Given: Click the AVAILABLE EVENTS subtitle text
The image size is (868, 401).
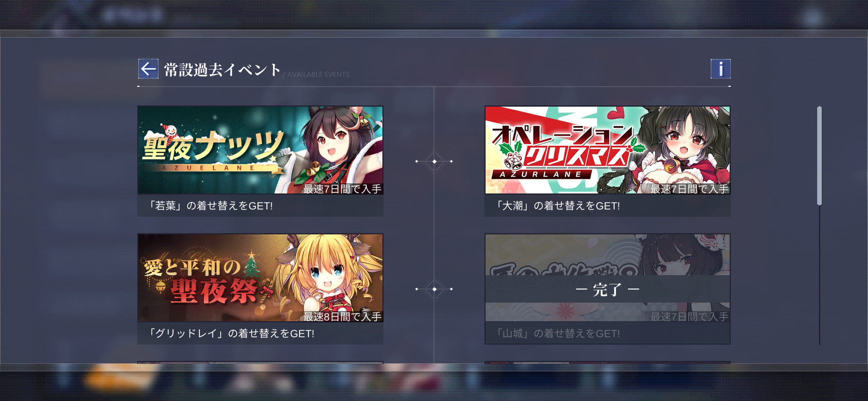Looking at the screenshot, I should coord(318,74).
